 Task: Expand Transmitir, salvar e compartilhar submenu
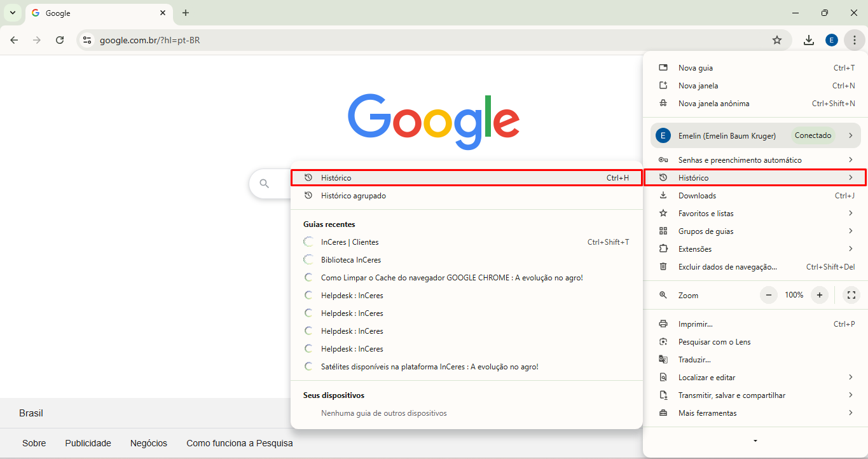tap(755, 395)
